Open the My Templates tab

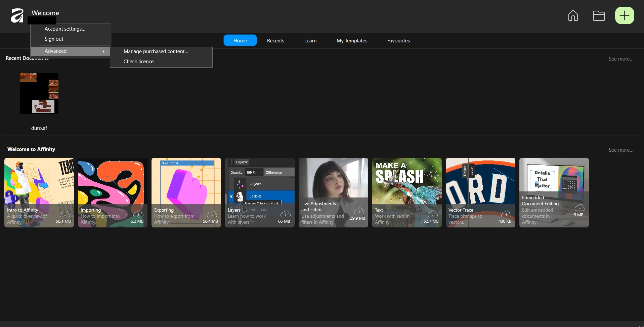(352, 40)
